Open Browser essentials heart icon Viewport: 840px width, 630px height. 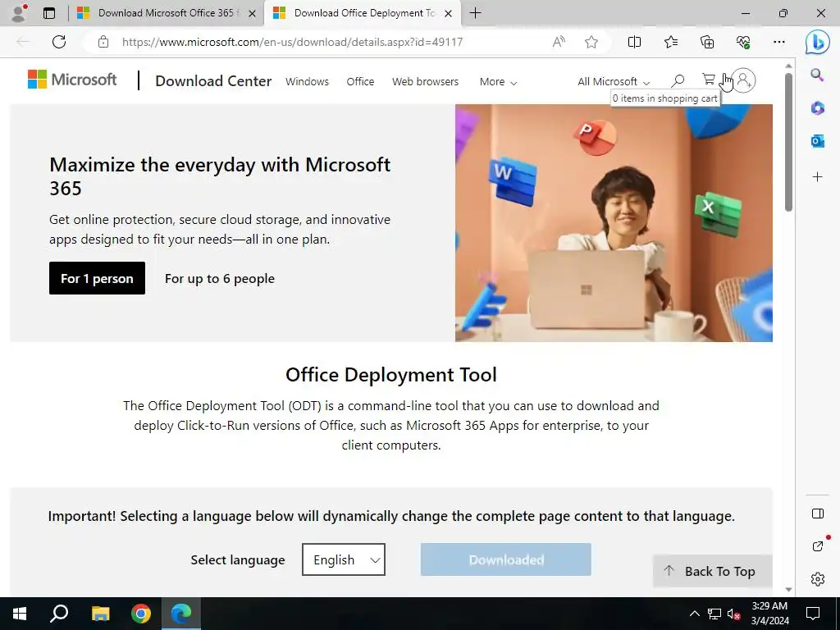[743, 42]
